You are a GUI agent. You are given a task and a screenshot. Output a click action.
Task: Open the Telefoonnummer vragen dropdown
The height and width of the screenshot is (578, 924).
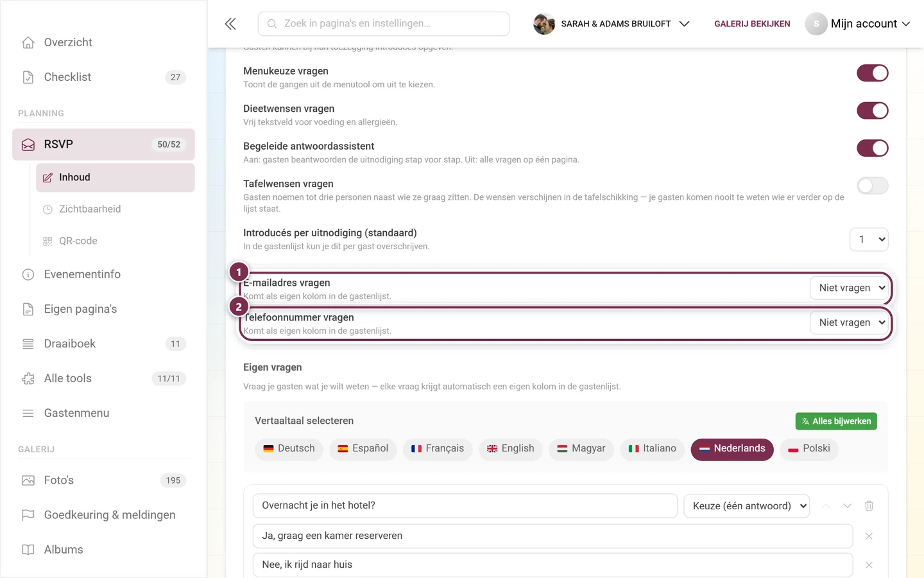[849, 322]
